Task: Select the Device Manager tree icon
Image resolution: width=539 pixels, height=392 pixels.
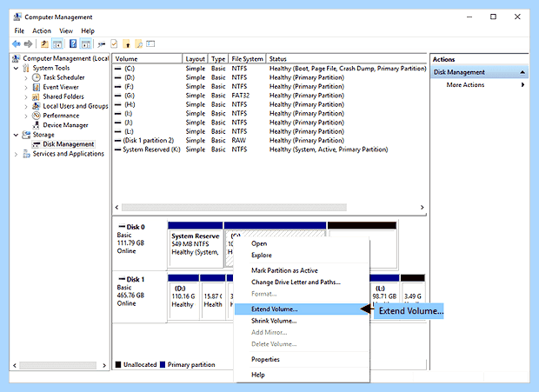Action: click(x=37, y=125)
